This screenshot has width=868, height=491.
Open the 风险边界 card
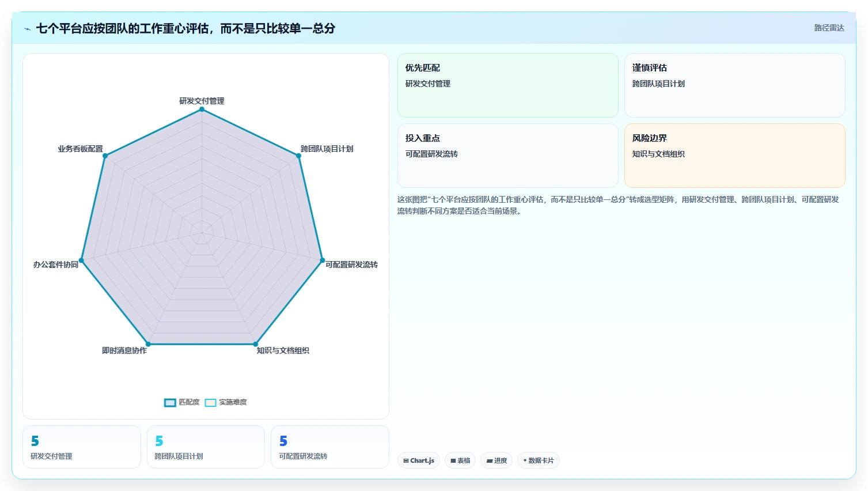click(735, 156)
